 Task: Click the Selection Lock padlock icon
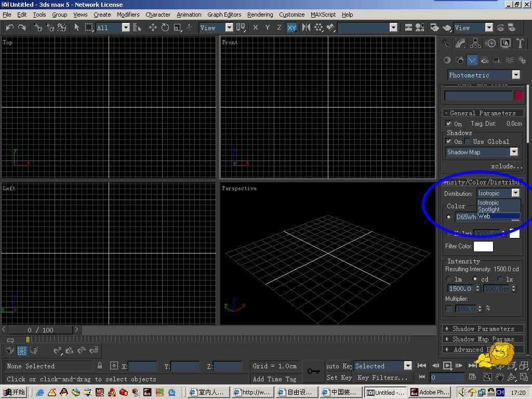[x=100, y=366]
